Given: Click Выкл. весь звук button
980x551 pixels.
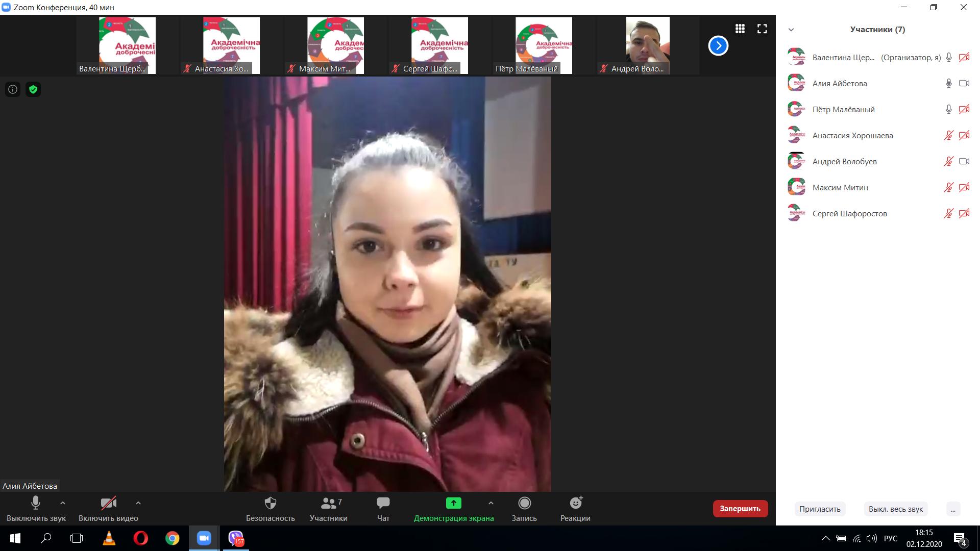Looking at the screenshot, I should coord(895,509).
